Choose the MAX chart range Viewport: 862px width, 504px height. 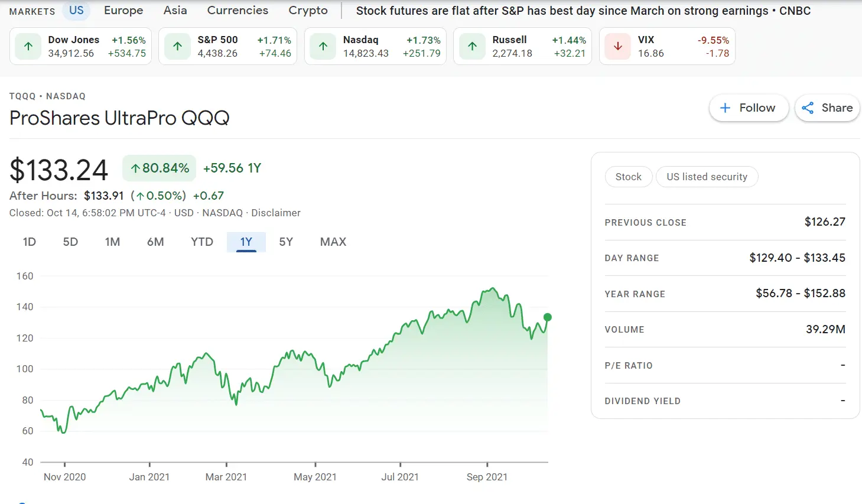333,242
